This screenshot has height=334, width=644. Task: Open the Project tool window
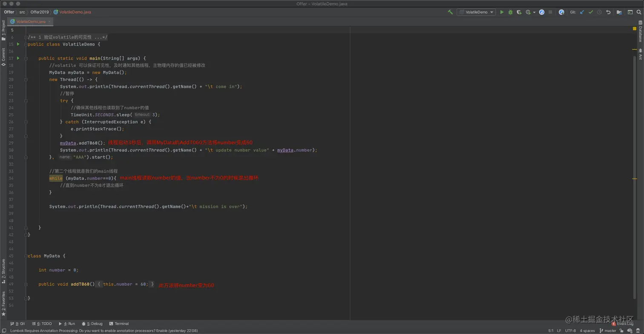pyautogui.click(x=3, y=30)
